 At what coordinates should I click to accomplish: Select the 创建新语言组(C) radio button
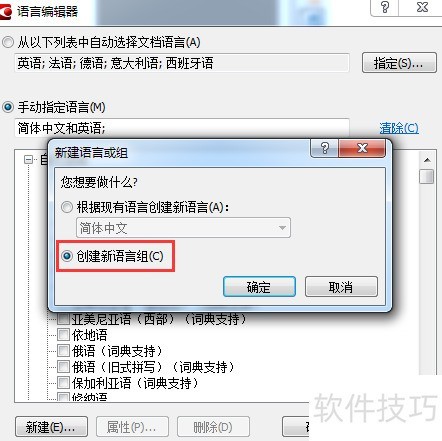pos(67,256)
